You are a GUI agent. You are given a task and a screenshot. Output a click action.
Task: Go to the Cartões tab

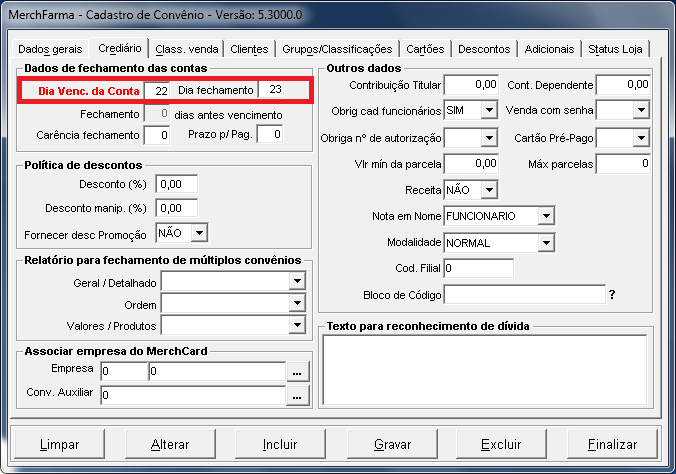tap(425, 49)
